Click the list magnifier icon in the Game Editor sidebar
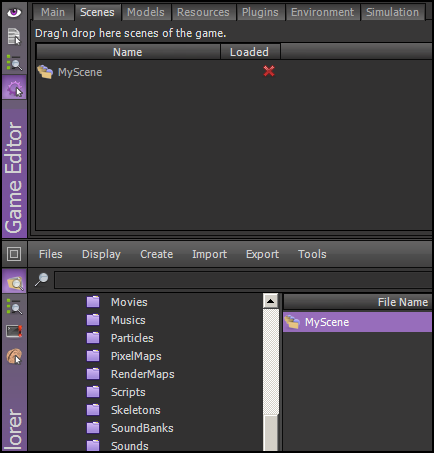434x453 pixels. tap(14, 63)
